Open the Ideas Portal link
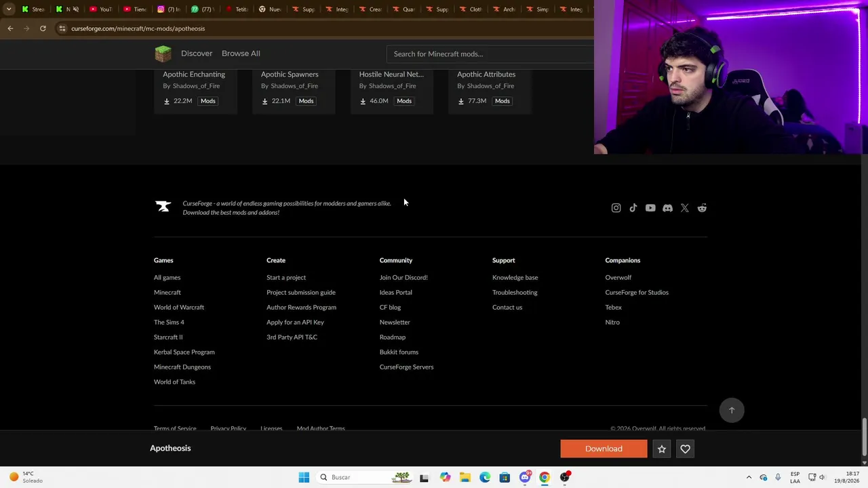Viewport: 868px width, 488px height. (396, 293)
